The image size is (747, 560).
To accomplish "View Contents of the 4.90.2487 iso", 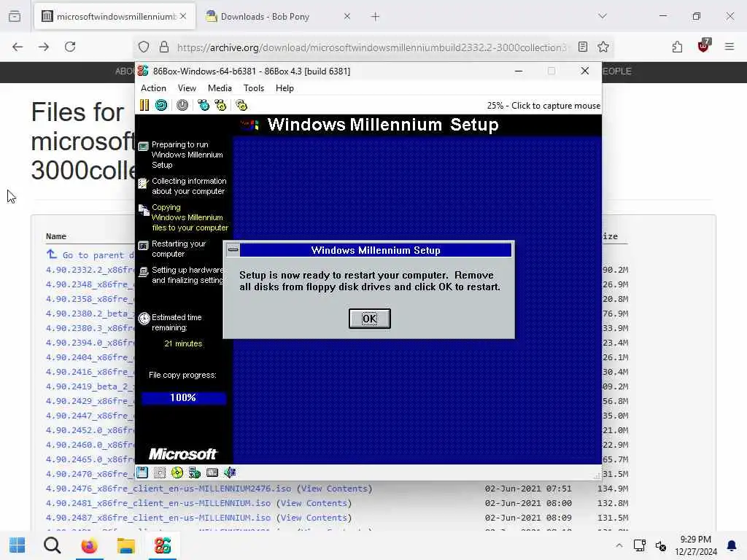I will pyautogui.click(x=314, y=518).
